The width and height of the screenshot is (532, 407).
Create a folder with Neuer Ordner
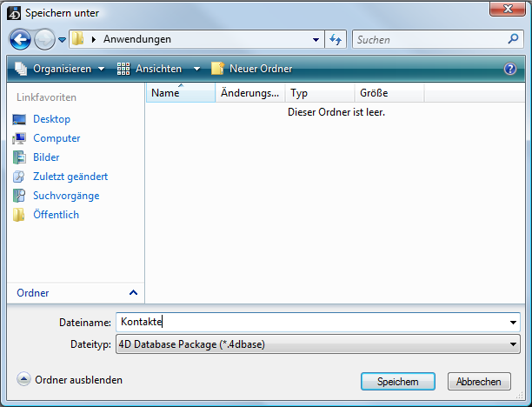pos(251,69)
